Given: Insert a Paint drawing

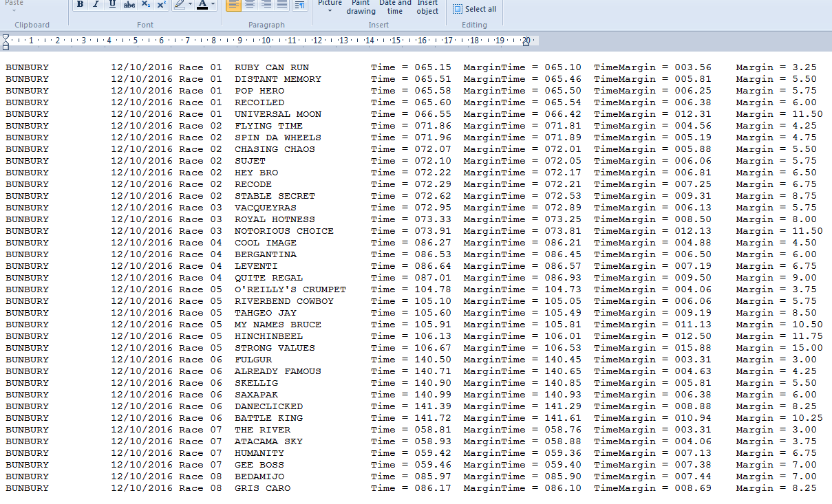Looking at the screenshot, I should pos(361,7).
